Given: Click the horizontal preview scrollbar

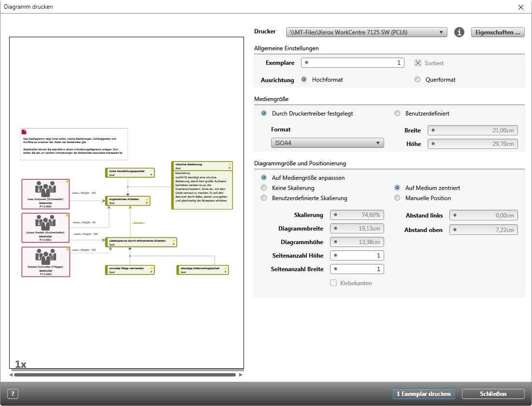Looking at the screenshot, I should coord(124,374).
